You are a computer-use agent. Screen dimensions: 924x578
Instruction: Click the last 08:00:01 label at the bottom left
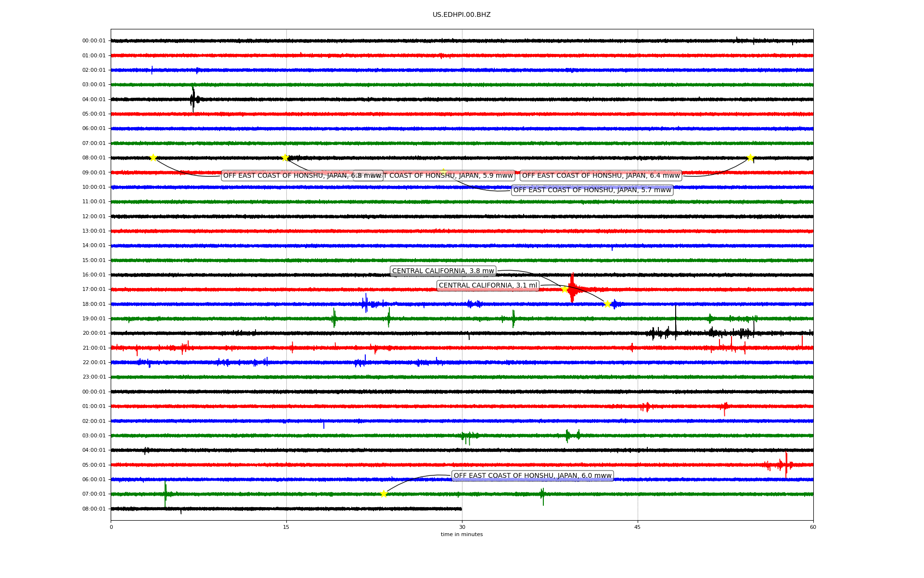point(94,509)
